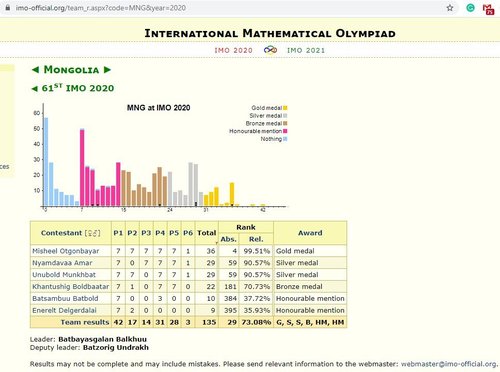
Task: Click the tallest blue bar in the chart
Action: click(x=46, y=162)
